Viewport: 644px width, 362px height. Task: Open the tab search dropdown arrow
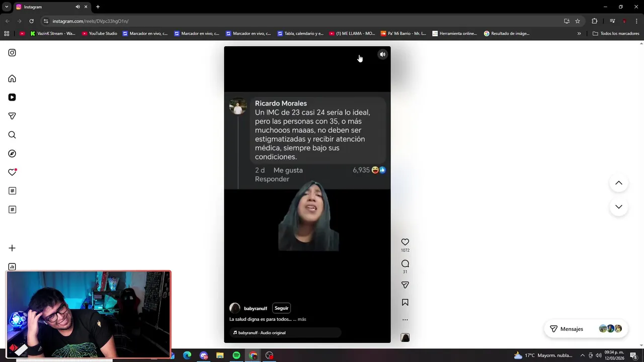click(7, 7)
